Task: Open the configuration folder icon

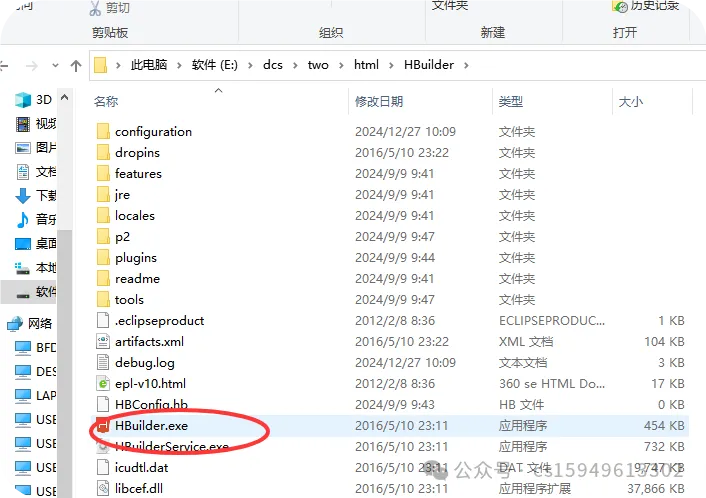Action: [103, 131]
